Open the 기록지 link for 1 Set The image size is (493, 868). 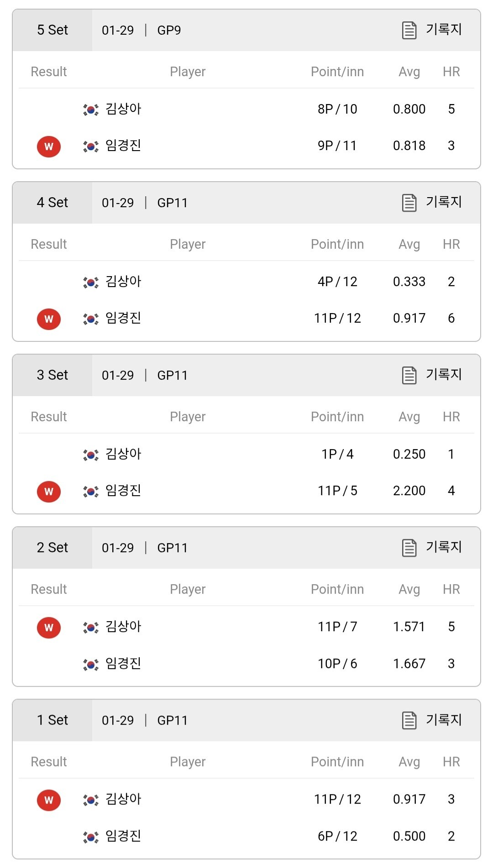[443, 719]
